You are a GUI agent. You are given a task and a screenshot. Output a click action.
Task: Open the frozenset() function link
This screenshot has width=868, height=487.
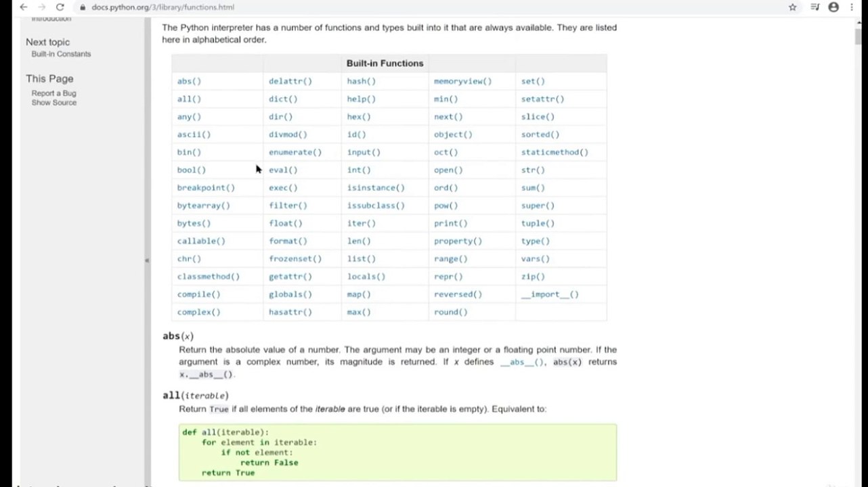pyautogui.click(x=295, y=258)
